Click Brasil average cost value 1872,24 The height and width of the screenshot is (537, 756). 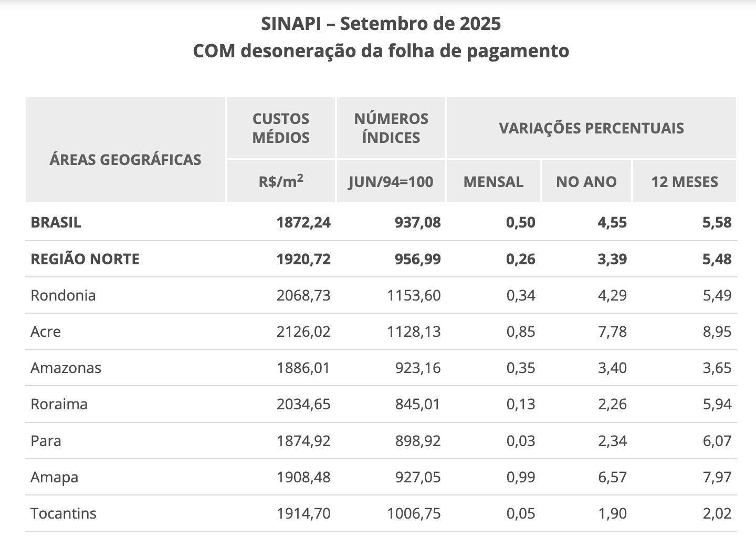tap(303, 222)
